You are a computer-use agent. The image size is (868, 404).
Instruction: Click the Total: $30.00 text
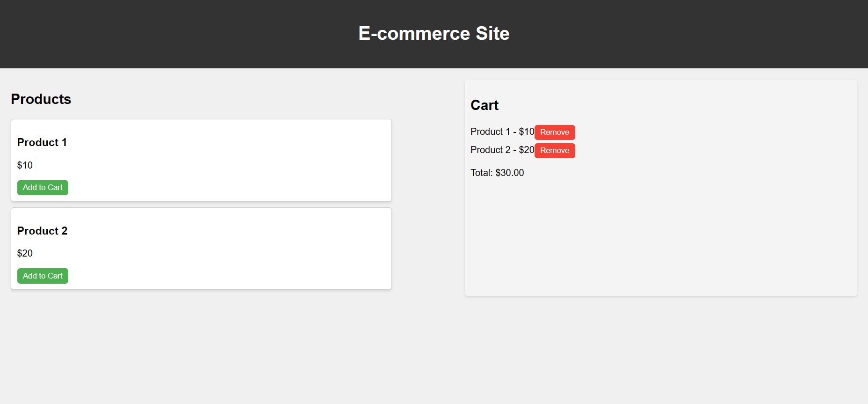point(497,173)
